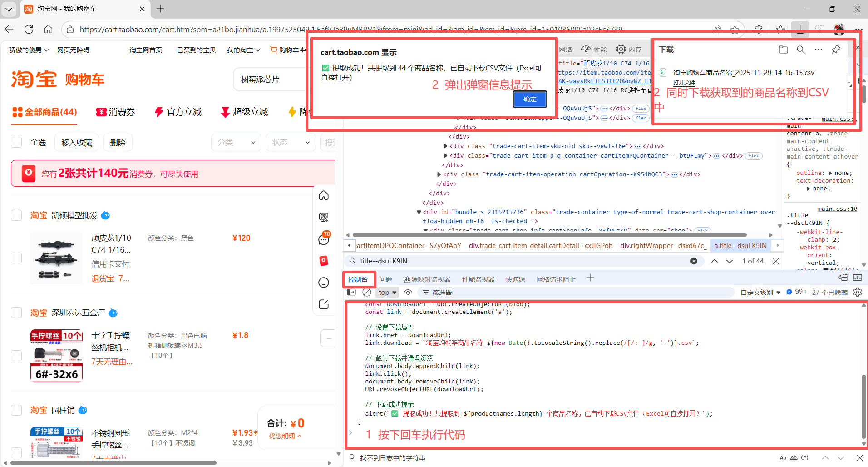
Task: Clear the console with the circle-slash icon
Action: pyautogui.click(x=367, y=293)
